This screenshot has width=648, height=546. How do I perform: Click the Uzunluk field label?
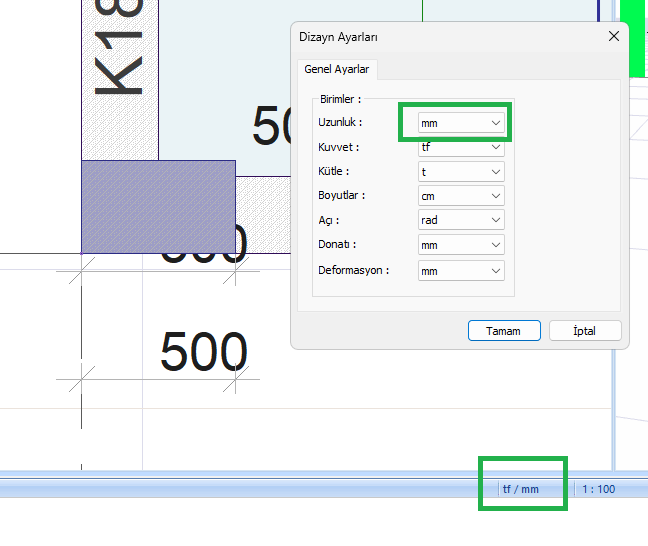[339, 122]
